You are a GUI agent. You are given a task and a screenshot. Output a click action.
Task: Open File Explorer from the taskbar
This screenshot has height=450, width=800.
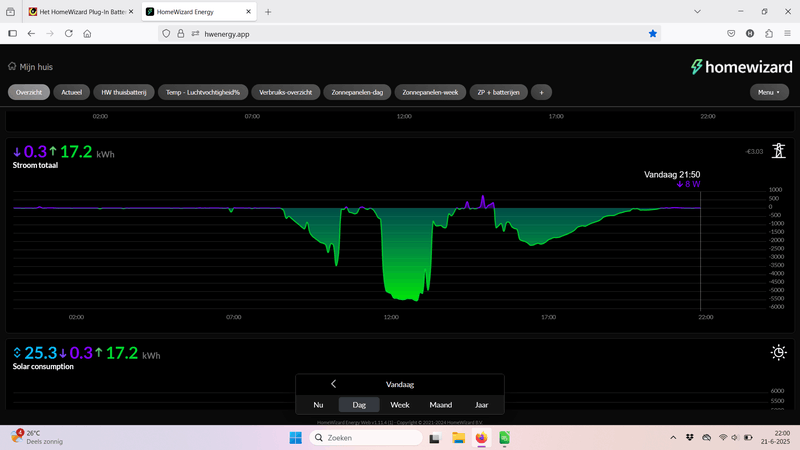[458, 438]
